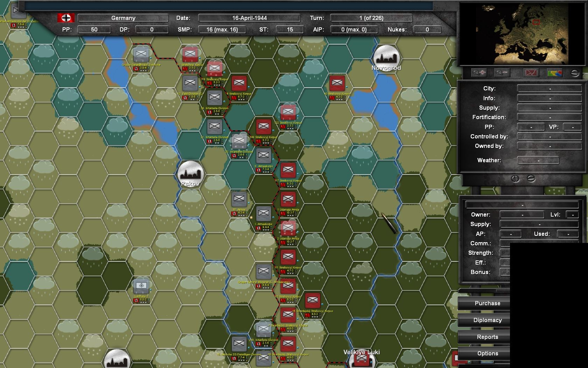The width and height of the screenshot is (588, 368).
Task: Click the Purchase button
Action: pyautogui.click(x=487, y=303)
